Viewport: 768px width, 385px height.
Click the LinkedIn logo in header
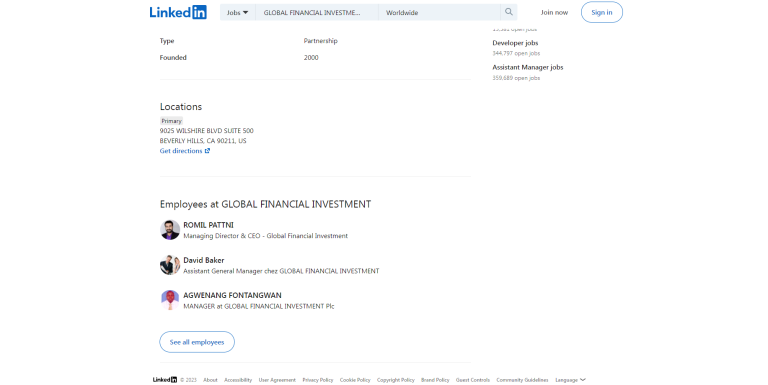178,12
